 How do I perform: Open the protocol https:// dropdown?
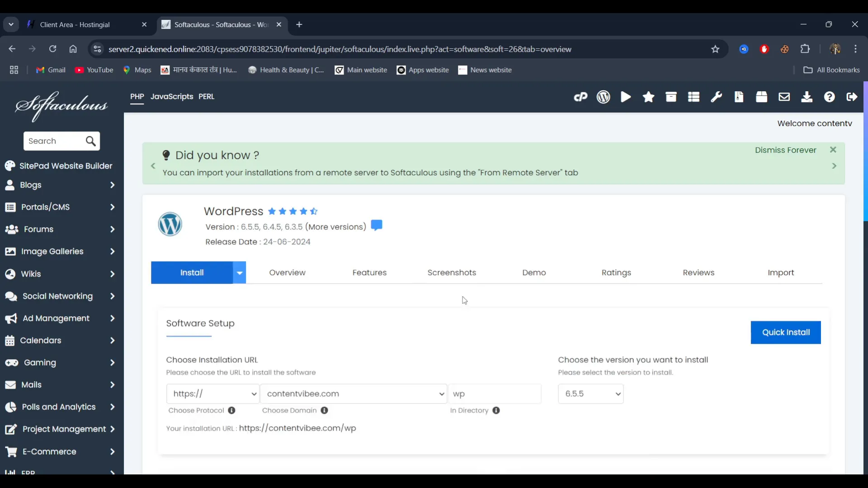pos(212,394)
